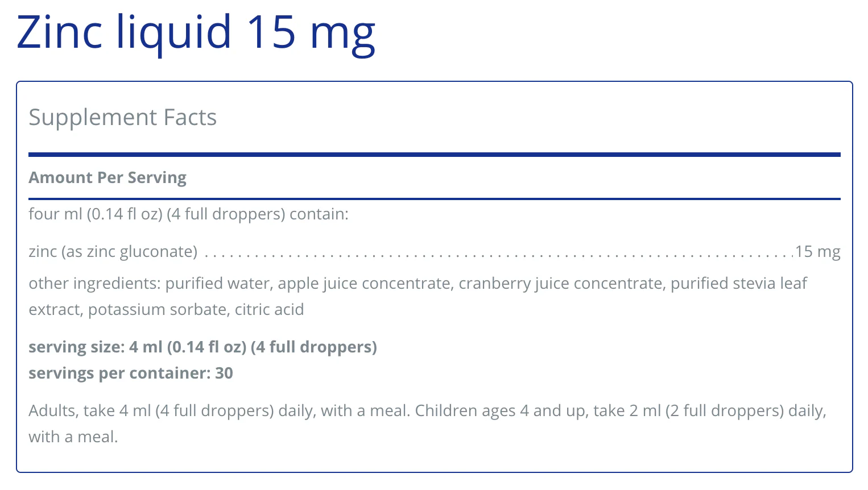This screenshot has width=868, height=490.
Task: Click the 'serving size: 4 ml' line
Action: coord(203,347)
